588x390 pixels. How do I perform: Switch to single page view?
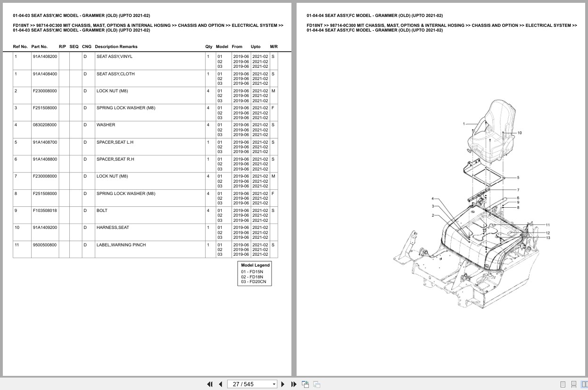(563, 384)
